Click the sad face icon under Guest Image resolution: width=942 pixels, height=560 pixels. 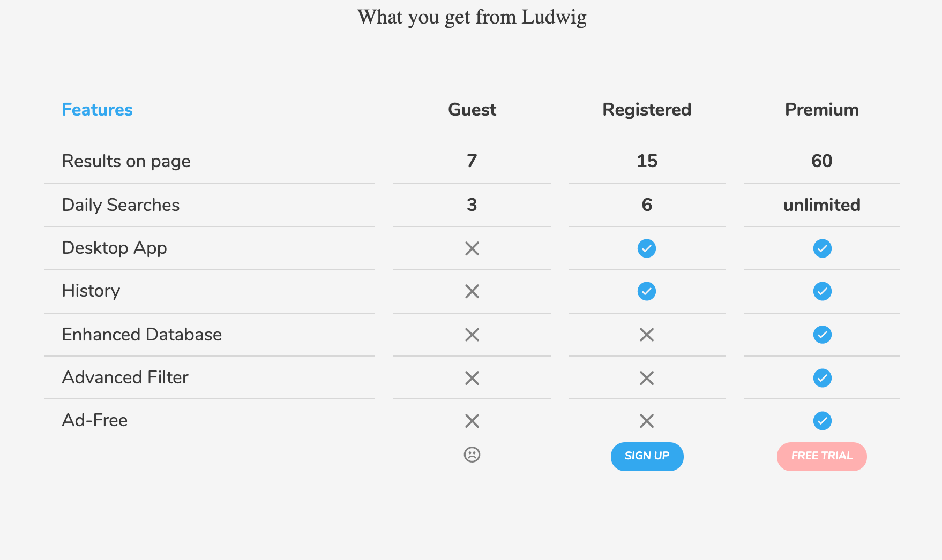point(472,455)
